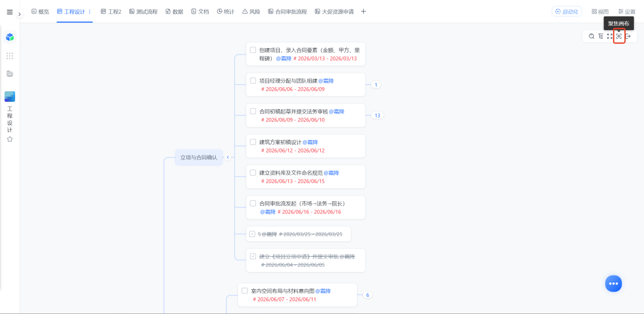Select the 立项与合同确认 mind map node
Screen dimensions: 644x314
(199, 157)
